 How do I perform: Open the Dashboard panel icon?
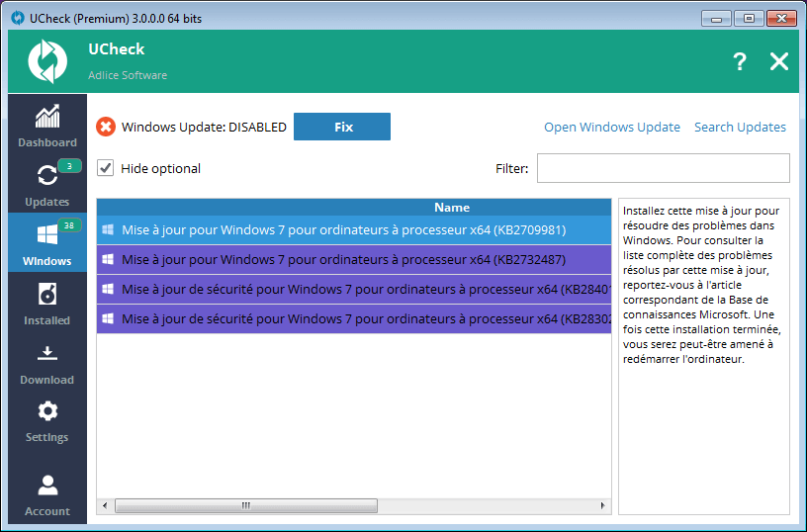click(46, 124)
